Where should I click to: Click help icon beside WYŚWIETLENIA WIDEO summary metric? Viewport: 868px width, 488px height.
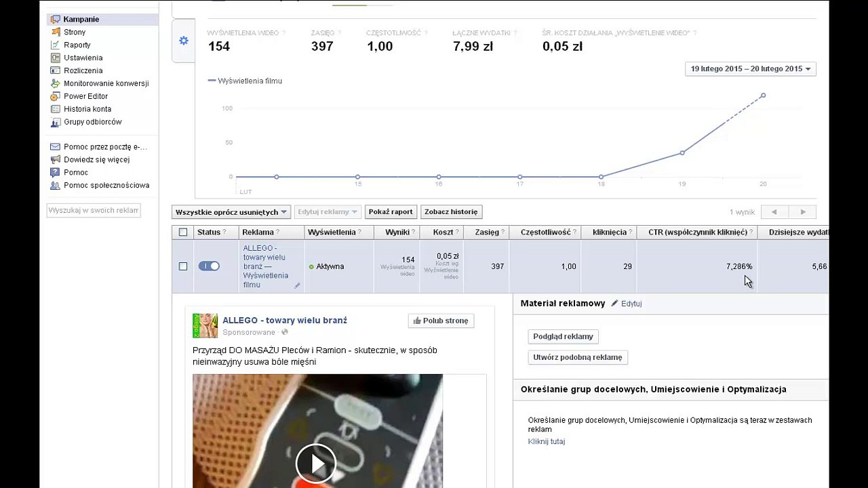point(283,33)
